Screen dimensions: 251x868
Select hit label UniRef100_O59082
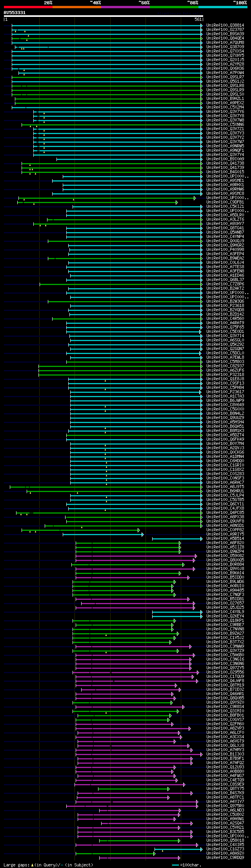point(225,556)
